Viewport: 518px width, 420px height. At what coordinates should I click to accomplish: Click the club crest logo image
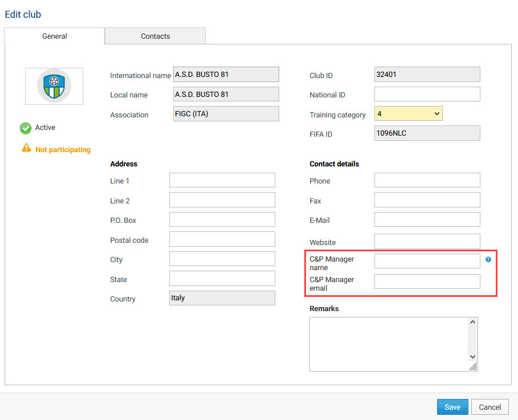click(x=54, y=86)
